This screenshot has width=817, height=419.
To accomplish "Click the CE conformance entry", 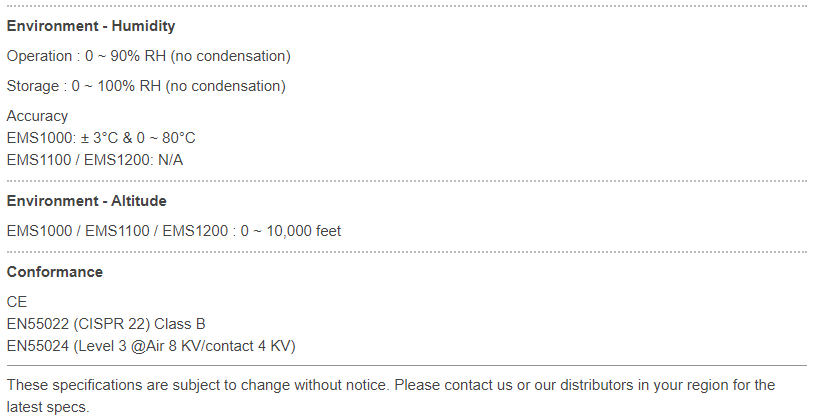I will tap(17, 302).
